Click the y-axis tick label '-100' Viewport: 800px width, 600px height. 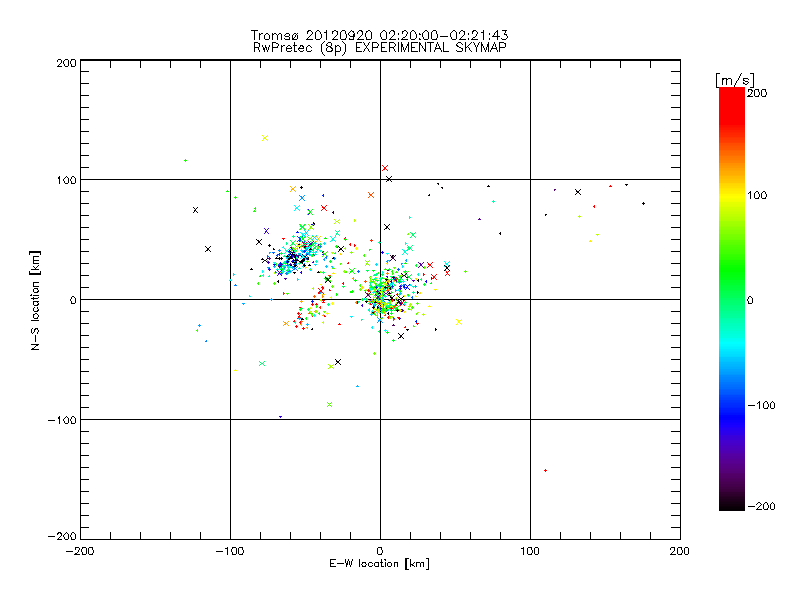(62, 420)
